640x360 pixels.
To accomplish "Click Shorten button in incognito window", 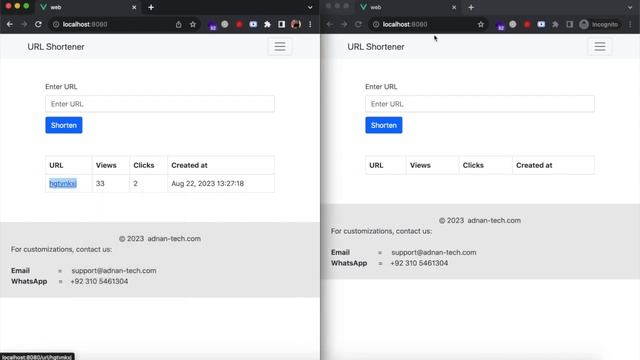I will pyautogui.click(x=384, y=125).
